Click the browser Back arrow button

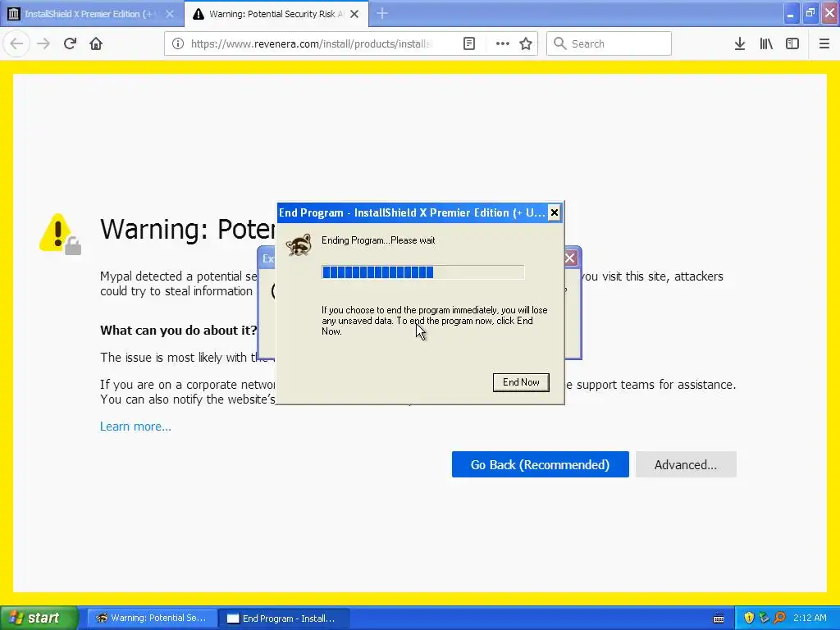16,43
